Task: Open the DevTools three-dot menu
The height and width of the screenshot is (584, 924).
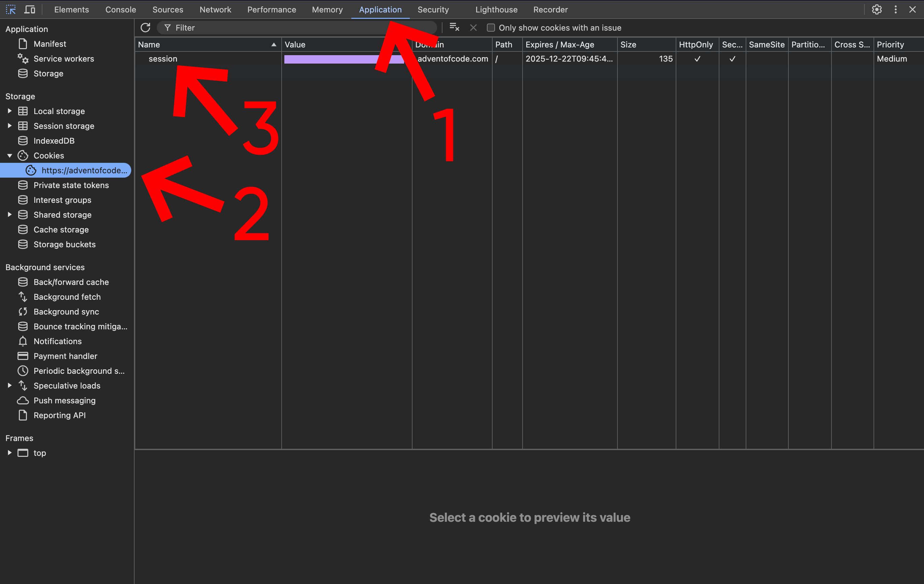Action: pos(896,10)
